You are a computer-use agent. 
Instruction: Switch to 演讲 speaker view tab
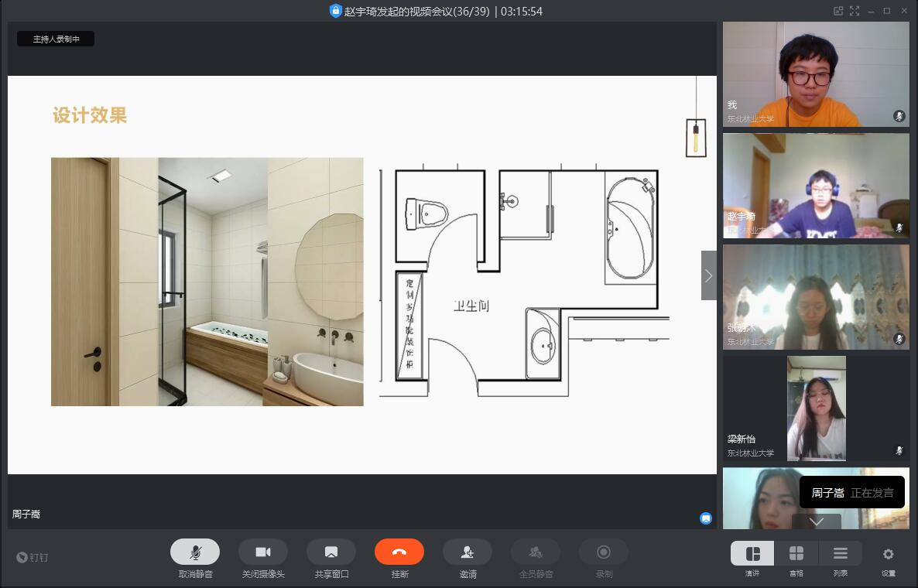pos(752,554)
